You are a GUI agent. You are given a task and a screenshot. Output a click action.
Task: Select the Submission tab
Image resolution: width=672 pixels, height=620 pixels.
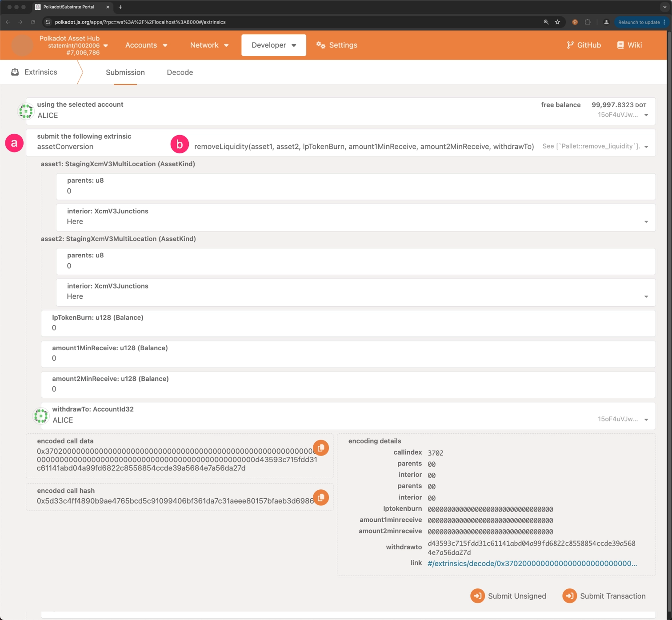tap(125, 72)
